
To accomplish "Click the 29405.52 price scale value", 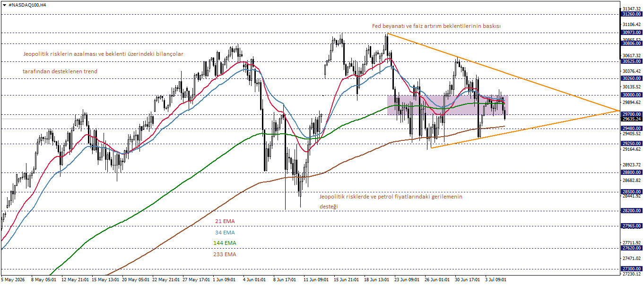I will click(x=632, y=134).
